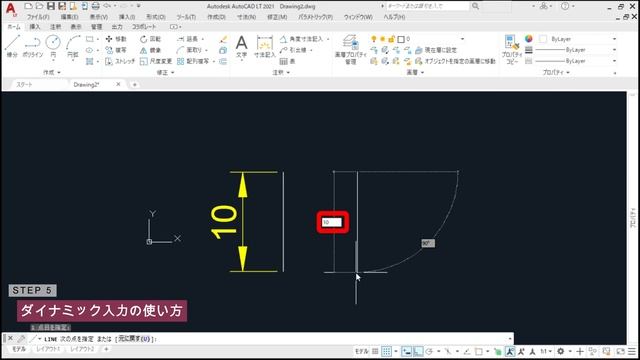The height and width of the screenshot is (360, 640).
Task: Click the Extend (延長) tool
Action: coord(187,39)
